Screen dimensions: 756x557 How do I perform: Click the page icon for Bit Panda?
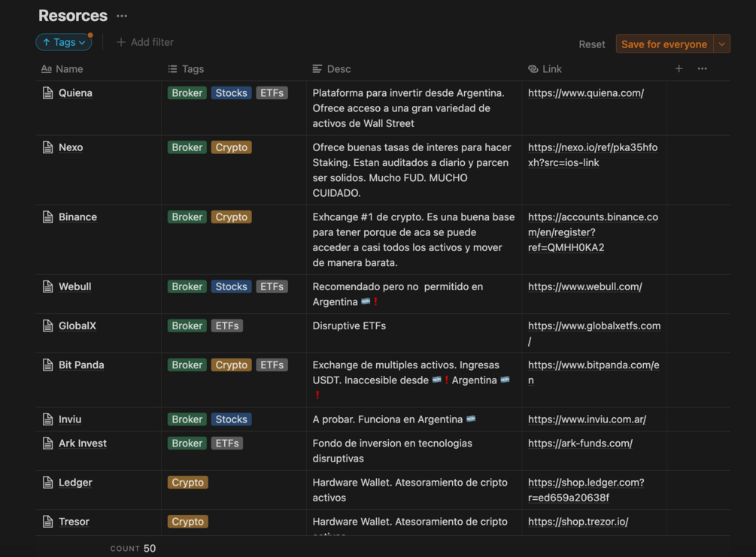point(47,365)
